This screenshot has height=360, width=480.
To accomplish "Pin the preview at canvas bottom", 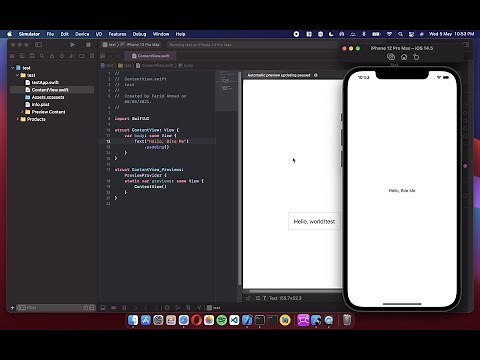I will coord(248,298).
